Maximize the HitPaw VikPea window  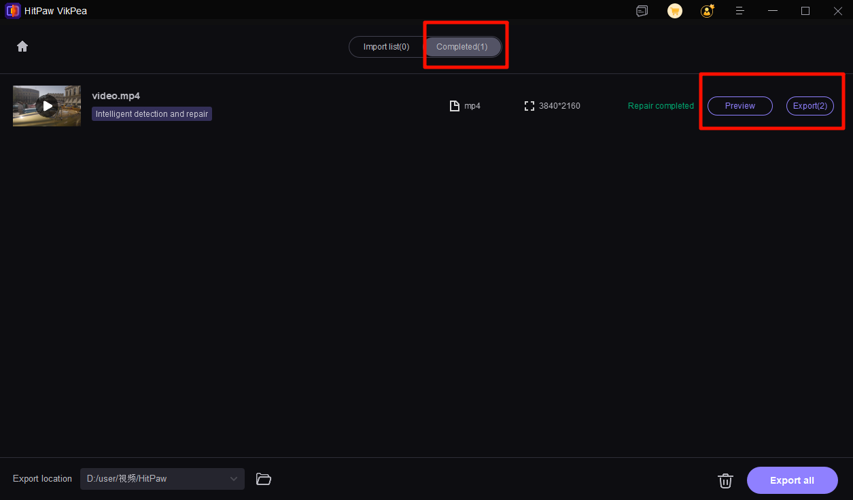coord(805,11)
